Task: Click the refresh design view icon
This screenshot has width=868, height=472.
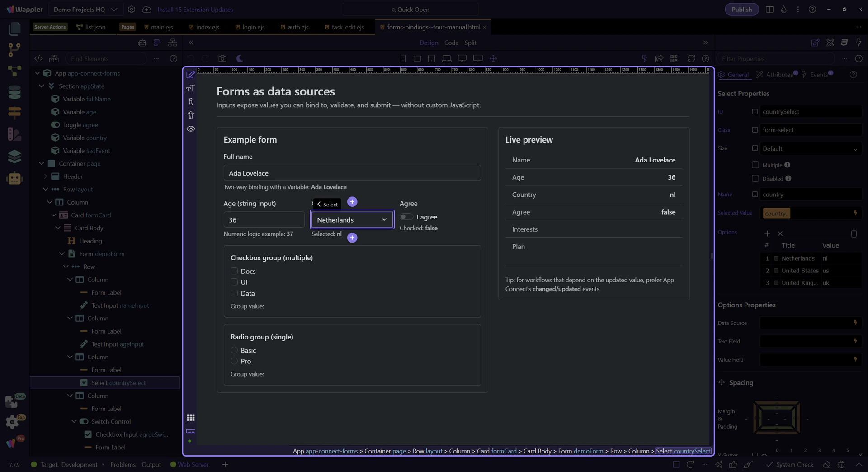Action: (x=691, y=58)
